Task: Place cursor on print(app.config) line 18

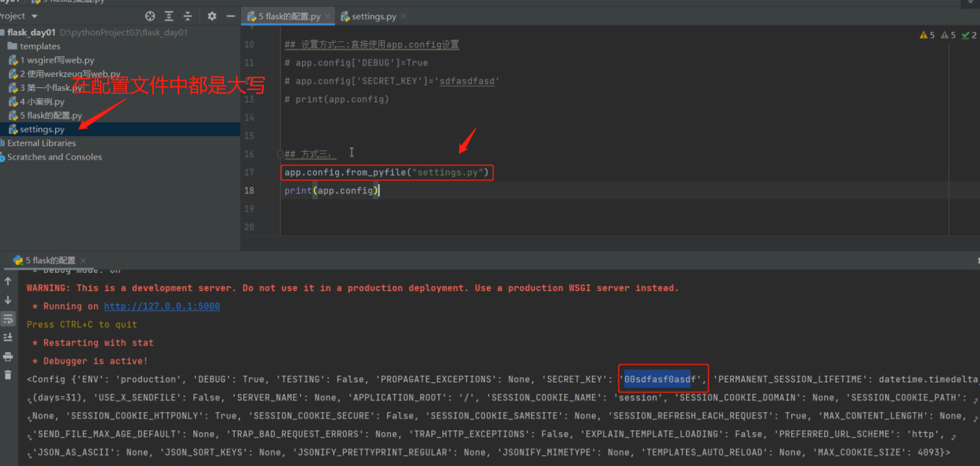Action: pyautogui.click(x=332, y=191)
